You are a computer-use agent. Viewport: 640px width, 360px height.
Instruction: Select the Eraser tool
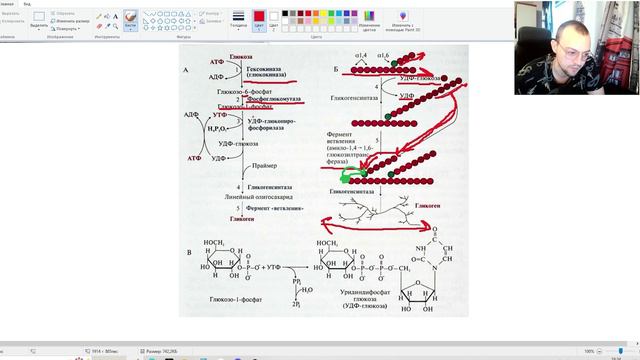pyautogui.click(x=99, y=26)
